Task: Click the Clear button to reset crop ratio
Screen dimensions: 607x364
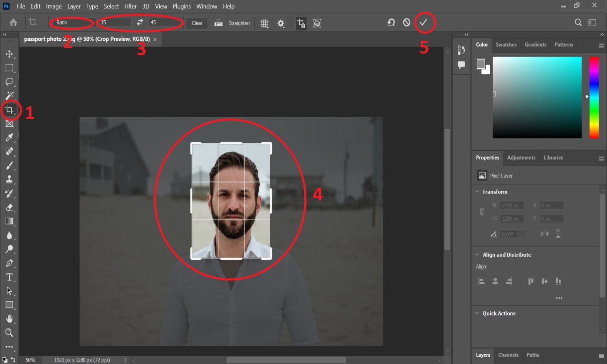Action: click(x=196, y=23)
